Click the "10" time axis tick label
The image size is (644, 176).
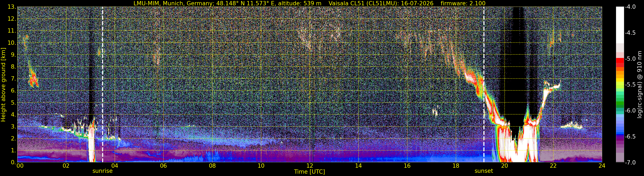click(261, 166)
